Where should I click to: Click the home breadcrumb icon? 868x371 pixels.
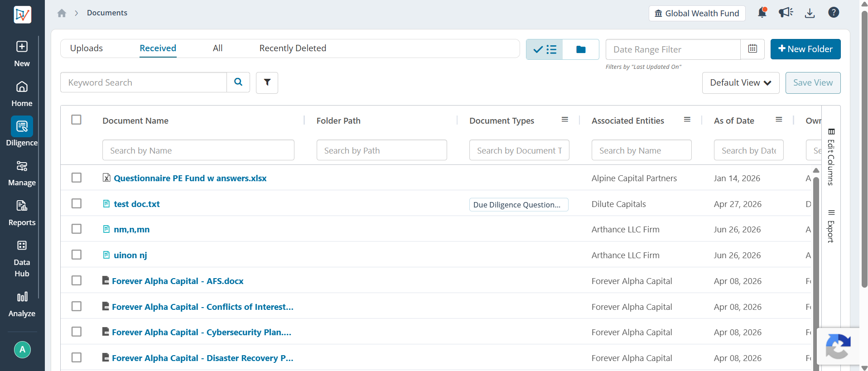(62, 13)
